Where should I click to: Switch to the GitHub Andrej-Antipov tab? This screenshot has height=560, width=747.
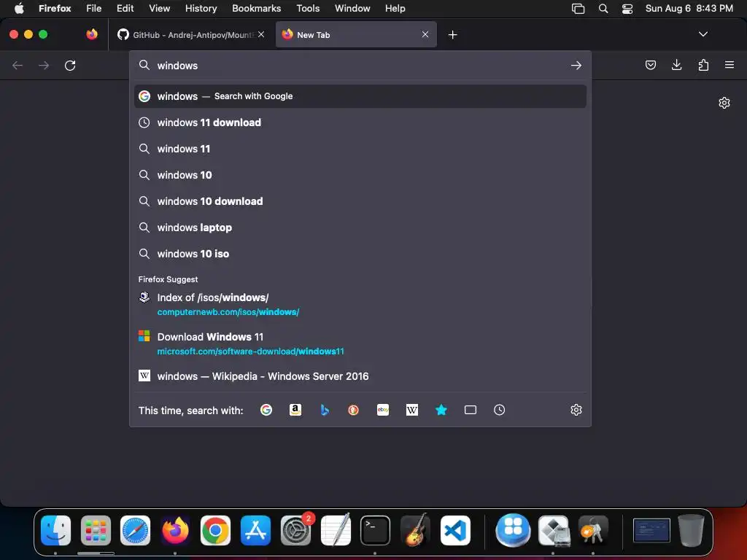191,35
